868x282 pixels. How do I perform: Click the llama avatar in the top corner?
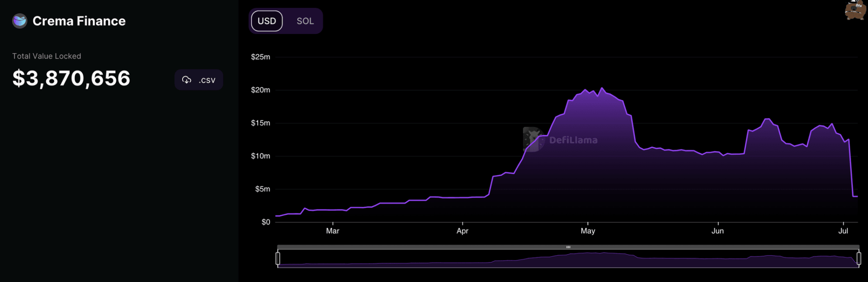[x=855, y=9]
